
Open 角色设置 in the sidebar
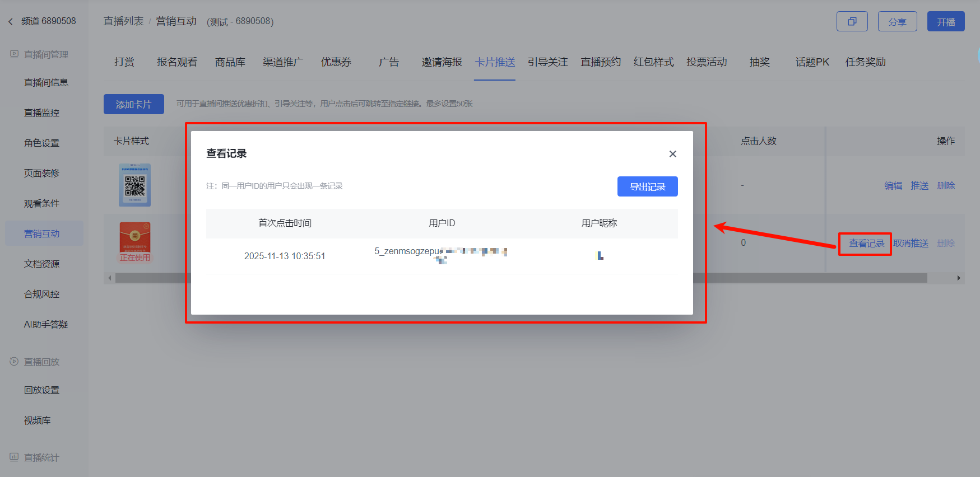point(41,143)
